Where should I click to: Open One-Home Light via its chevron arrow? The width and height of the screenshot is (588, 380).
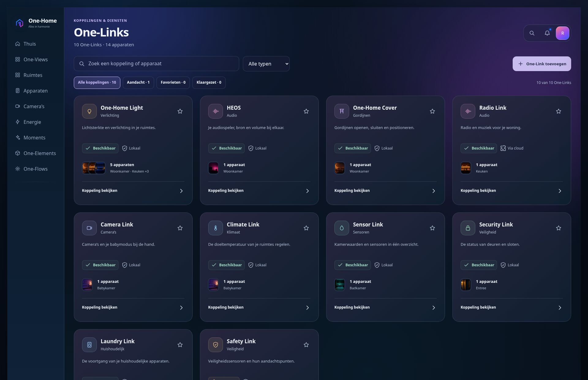tap(181, 191)
